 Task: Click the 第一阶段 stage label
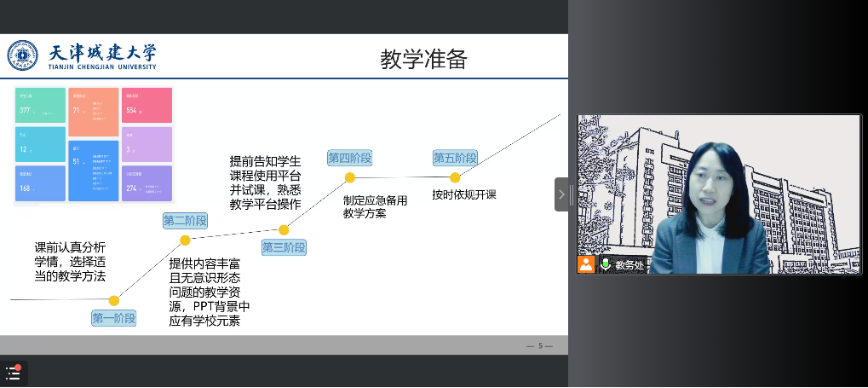pos(113,318)
